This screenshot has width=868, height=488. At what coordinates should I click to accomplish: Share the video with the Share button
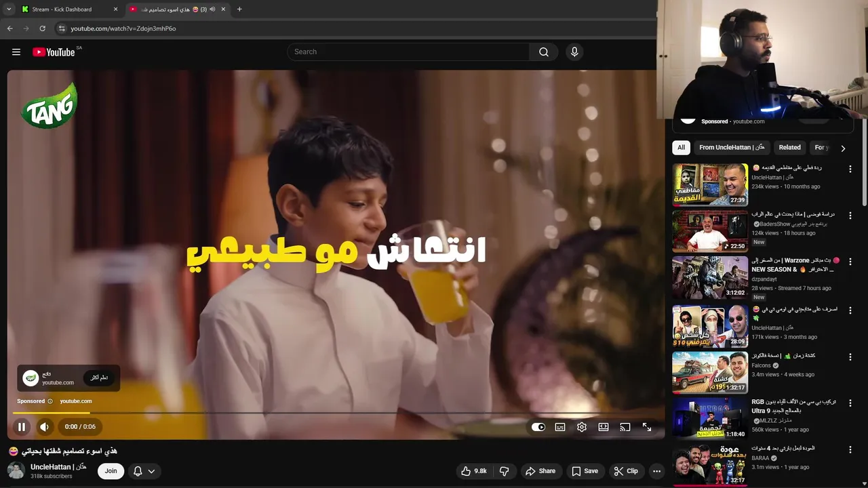[540, 471]
